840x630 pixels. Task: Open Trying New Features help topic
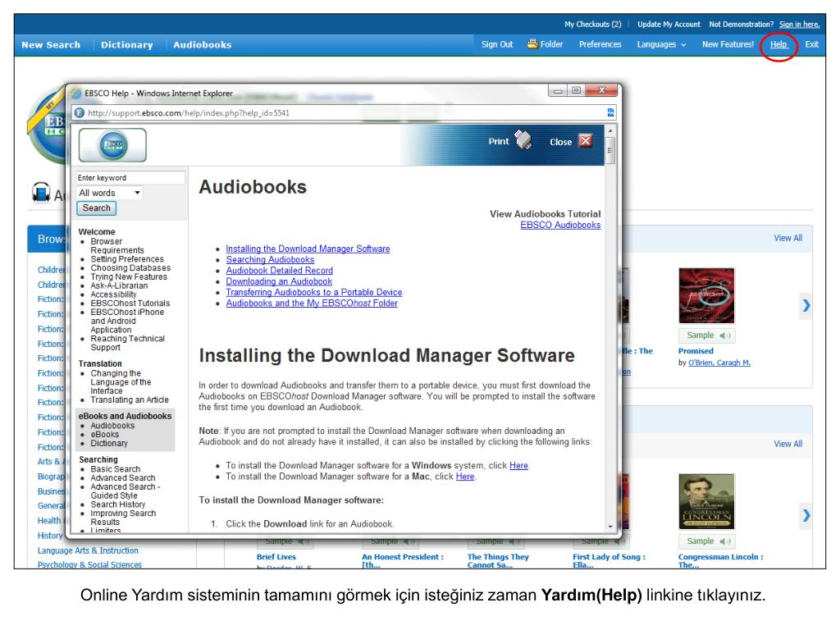pos(129,277)
